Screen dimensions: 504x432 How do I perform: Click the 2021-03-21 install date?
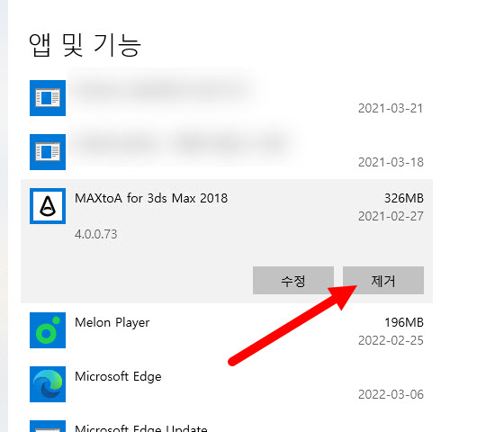coord(391,108)
